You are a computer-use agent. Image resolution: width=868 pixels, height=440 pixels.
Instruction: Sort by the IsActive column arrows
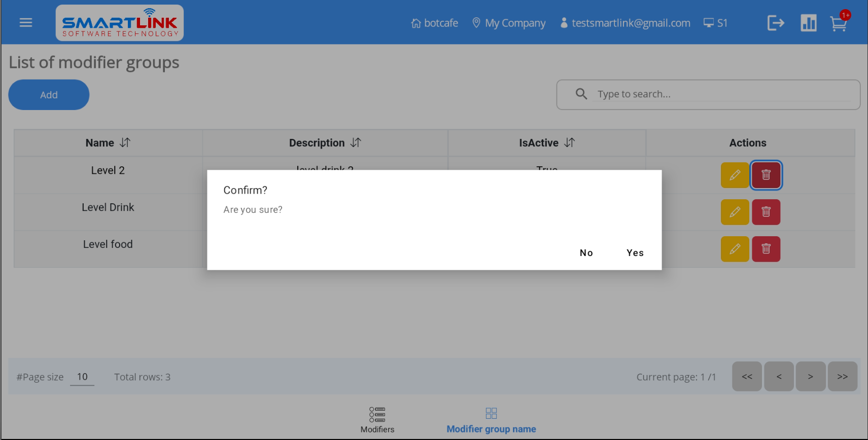pyautogui.click(x=570, y=143)
